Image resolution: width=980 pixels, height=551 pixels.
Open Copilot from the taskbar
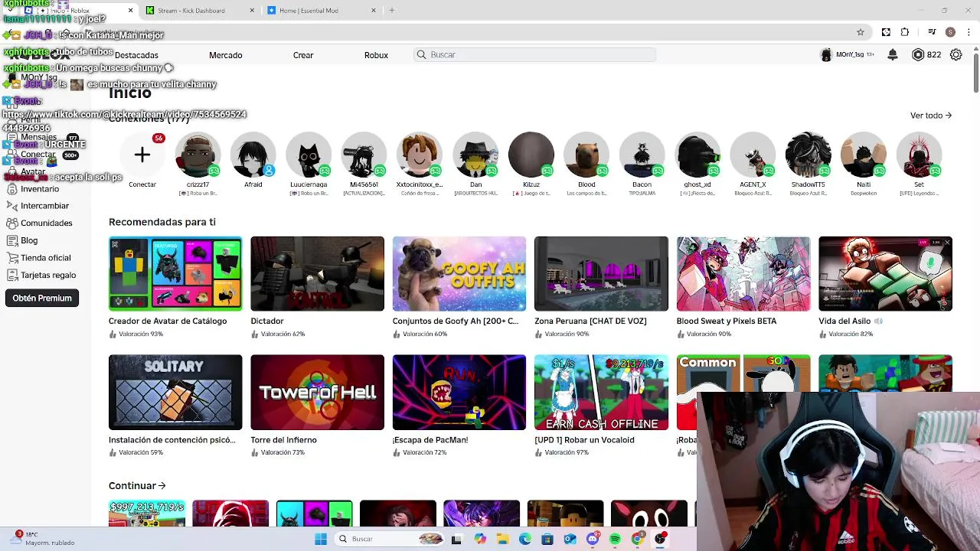(x=480, y=539)
